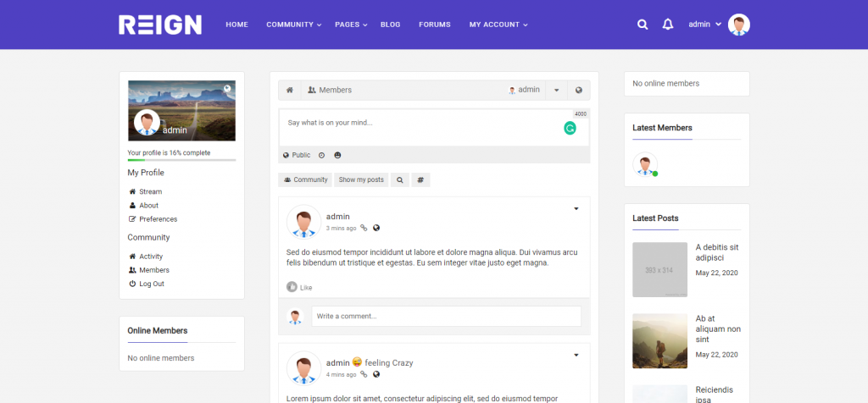Open the search icon in header
The width and height of the screenshot is (868, 403).
(x=643, y=25)
